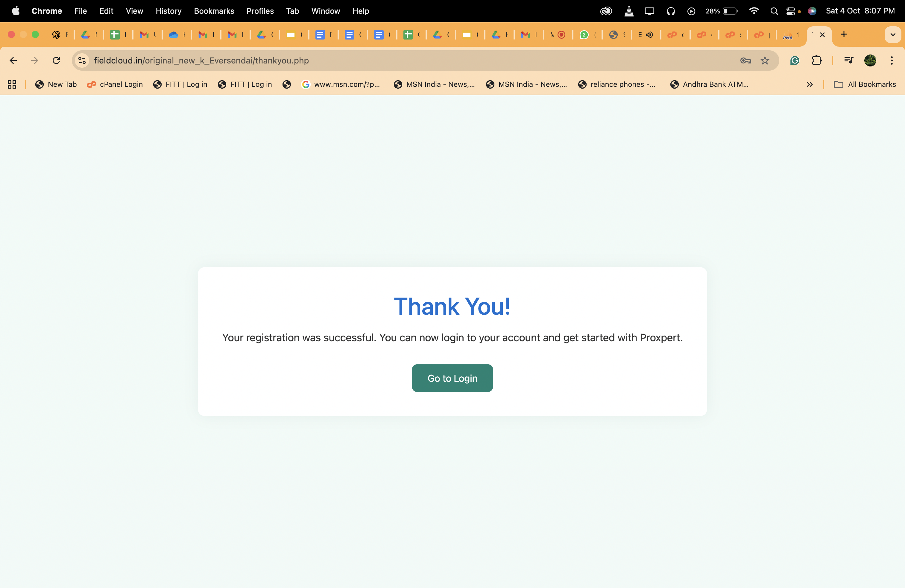Bookmark this page with star icon
Screen dimensions: 905x588
(765, 60)
